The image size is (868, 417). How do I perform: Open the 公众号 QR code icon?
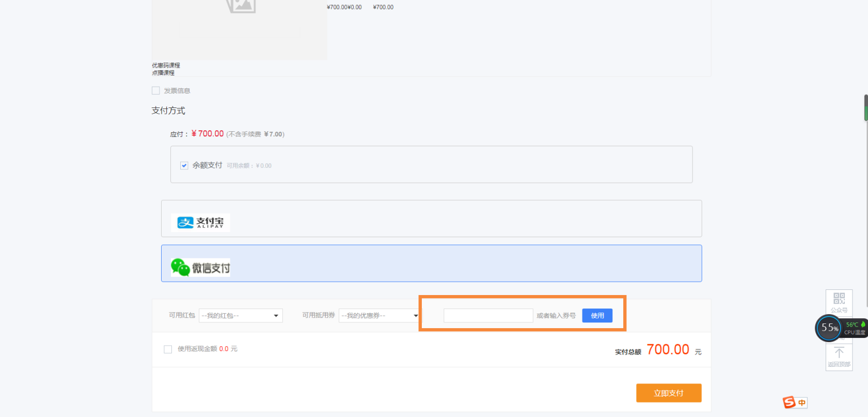click(x=839, y=299)
